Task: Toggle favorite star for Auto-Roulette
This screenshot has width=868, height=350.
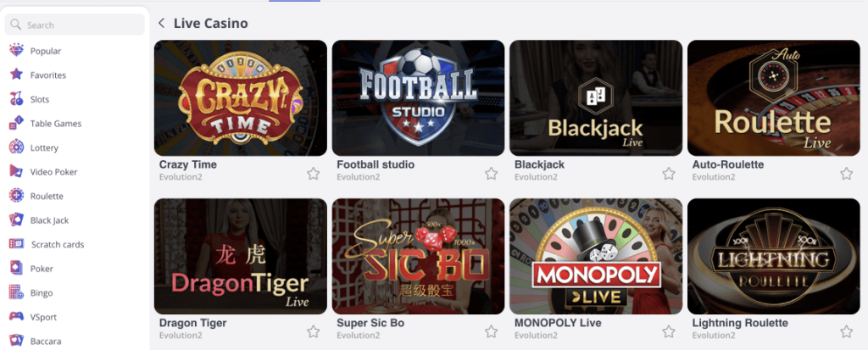Action: pos(847,174)
